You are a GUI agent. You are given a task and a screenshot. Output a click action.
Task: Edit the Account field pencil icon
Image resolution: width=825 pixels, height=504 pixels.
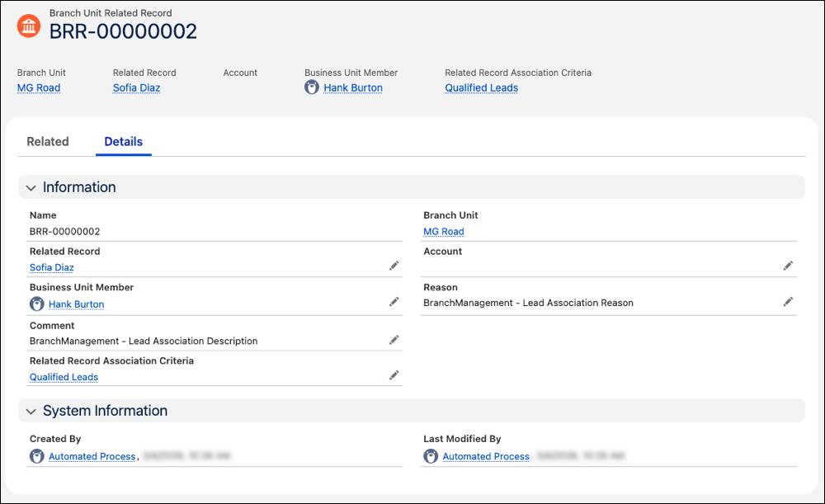pos(788,266)
